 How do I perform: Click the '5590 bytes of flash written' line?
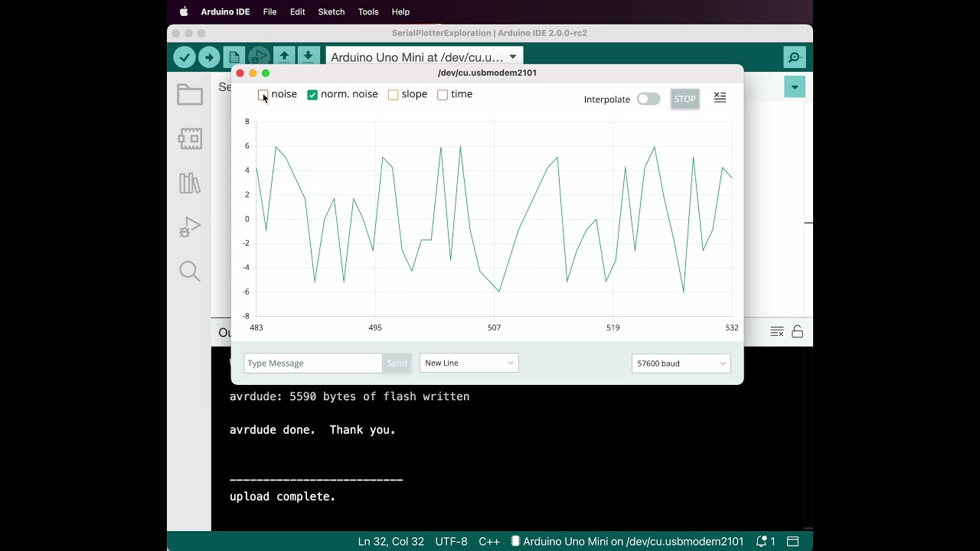point(380,396)
